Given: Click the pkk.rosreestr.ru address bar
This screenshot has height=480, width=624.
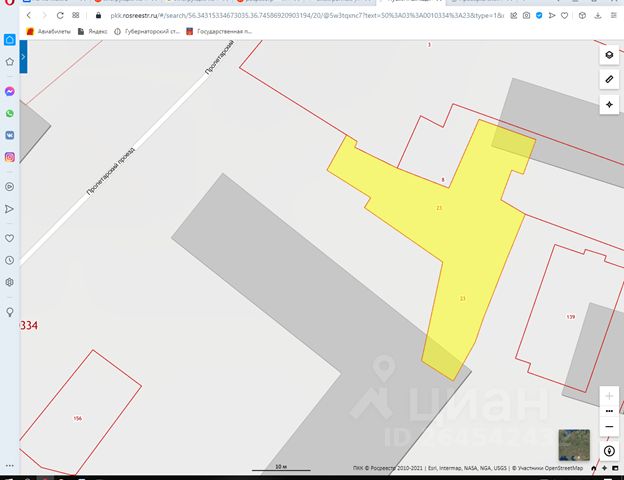Looking at the screenshot, I should point(300,16).
